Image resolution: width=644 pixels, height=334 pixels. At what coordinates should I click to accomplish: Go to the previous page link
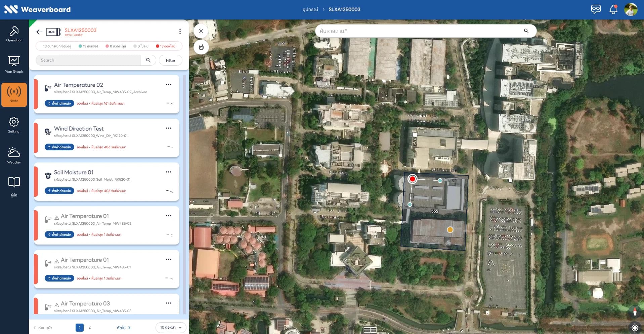tap(43, 328)
